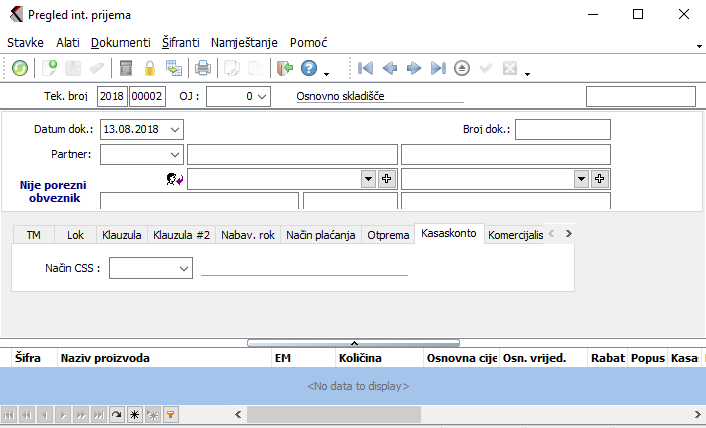Open the Način CSS dropdown

coord(183,268)
